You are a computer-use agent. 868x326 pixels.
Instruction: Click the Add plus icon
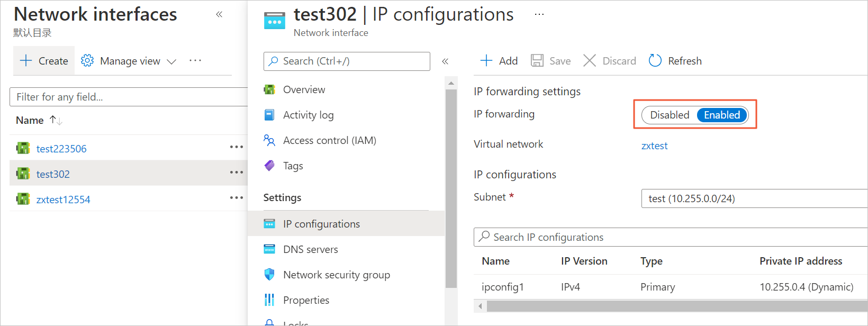tap(486, 61)
